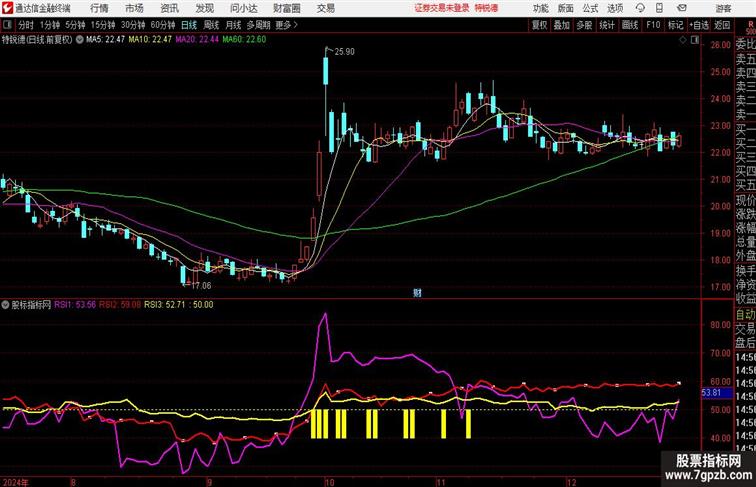Click the RSI2: 59.08 value

point(120,305)
